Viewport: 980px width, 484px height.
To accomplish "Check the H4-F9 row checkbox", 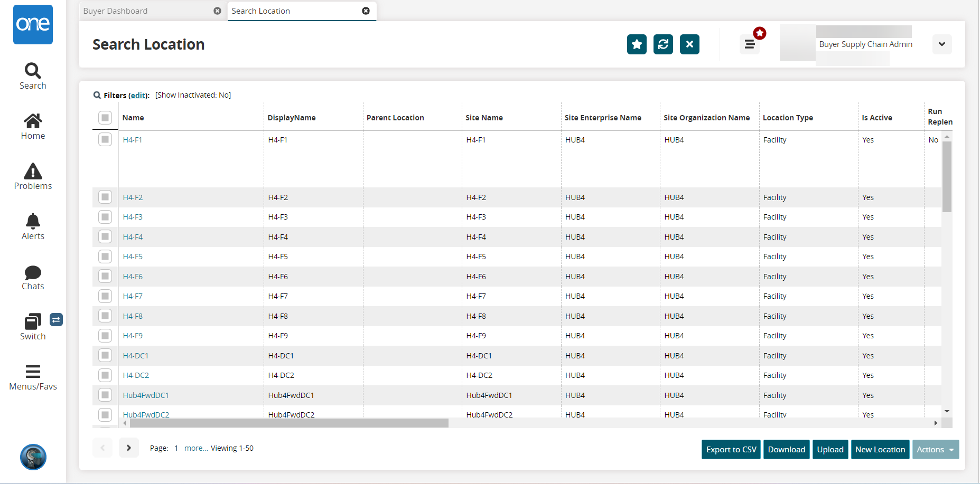I will pyautogui.click(x=105, y=336).
